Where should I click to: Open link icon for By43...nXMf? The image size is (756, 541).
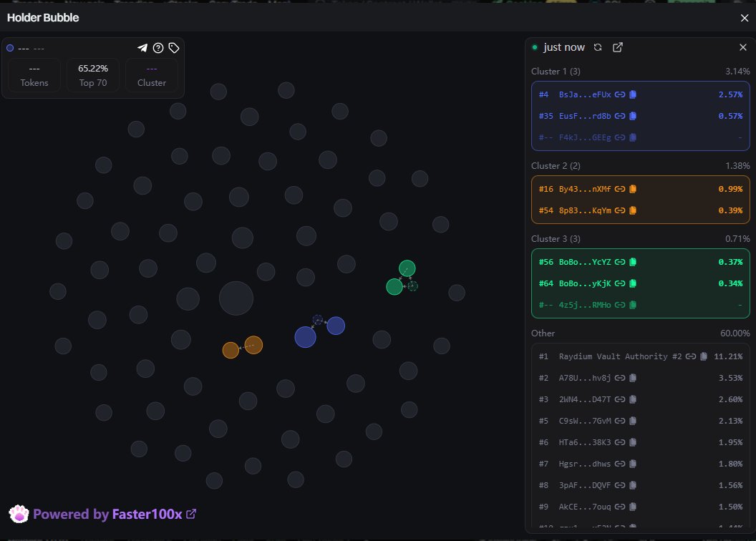click(620, 189)
